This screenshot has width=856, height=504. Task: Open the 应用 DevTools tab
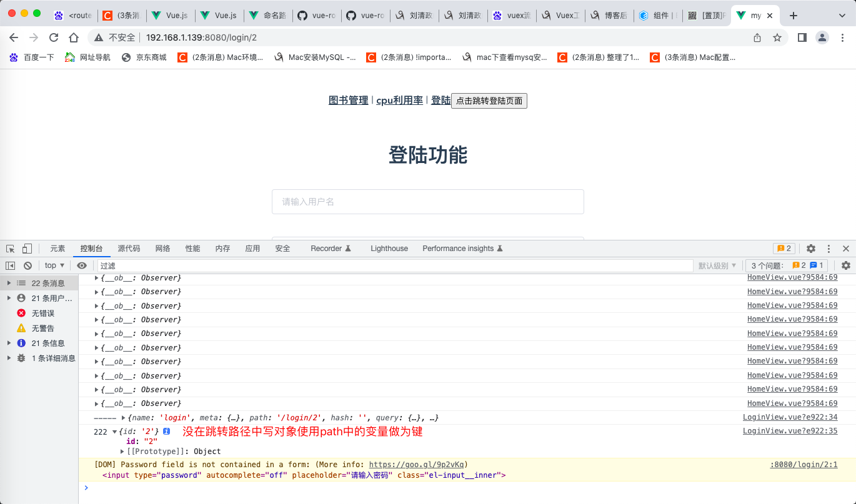tap(252, 249)
